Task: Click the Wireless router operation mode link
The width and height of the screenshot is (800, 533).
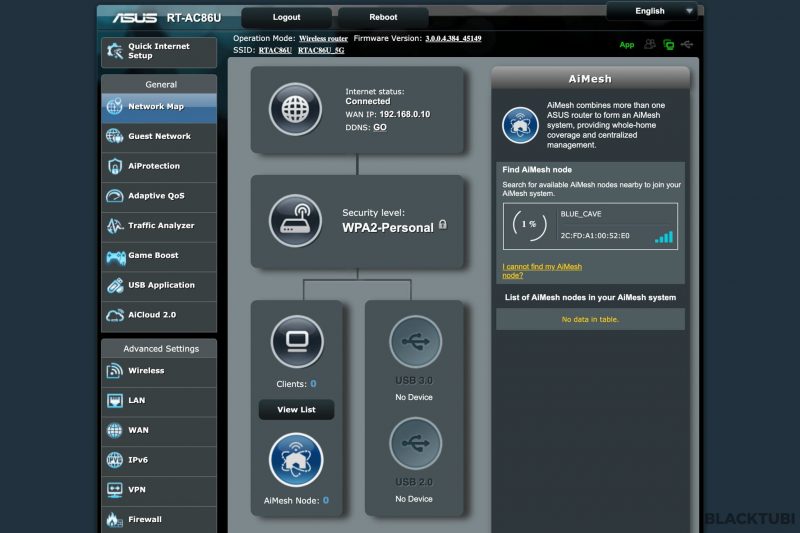Action: [x=323, y=39]
